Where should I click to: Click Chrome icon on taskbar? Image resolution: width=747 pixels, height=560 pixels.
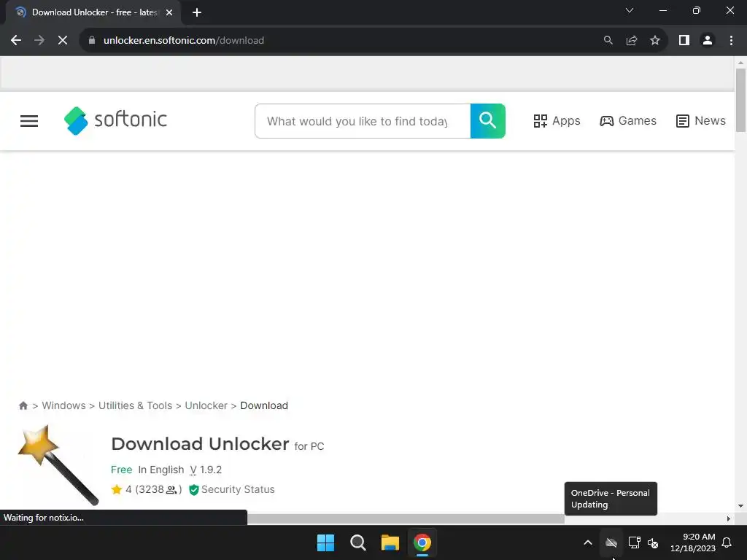click(422, 542)
